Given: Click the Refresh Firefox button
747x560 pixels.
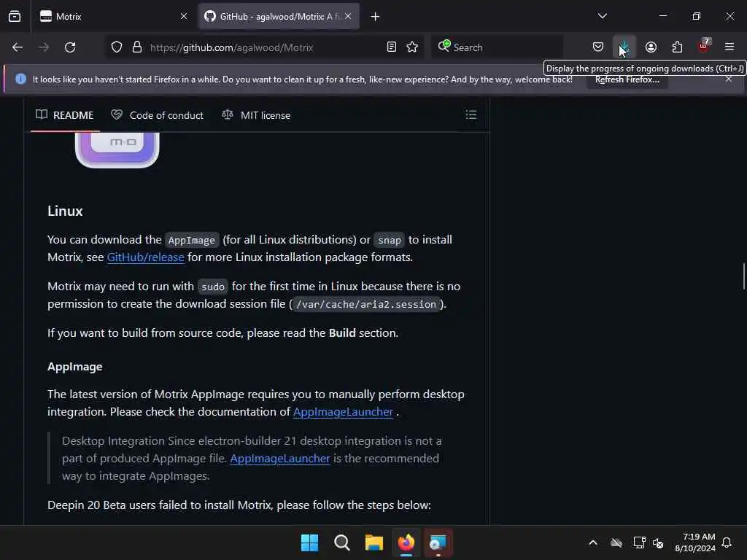Looking at the screenshot, I should click(x=627, y=79).
